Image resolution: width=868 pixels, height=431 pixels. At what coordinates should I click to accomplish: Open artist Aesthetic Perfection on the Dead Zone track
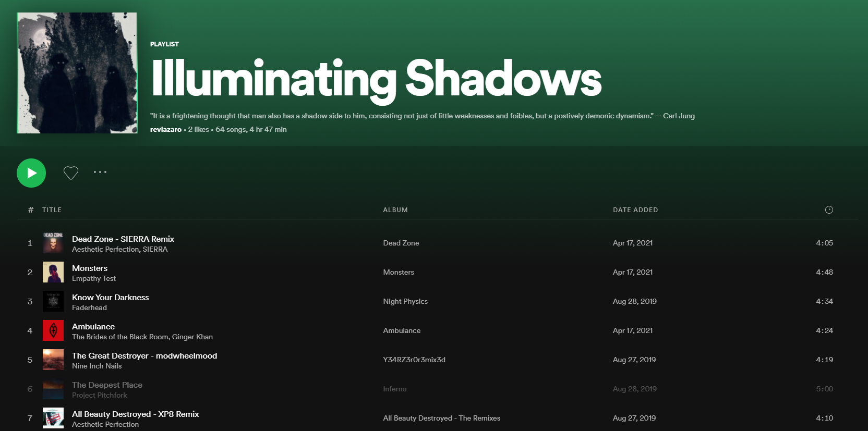(105, 249)
